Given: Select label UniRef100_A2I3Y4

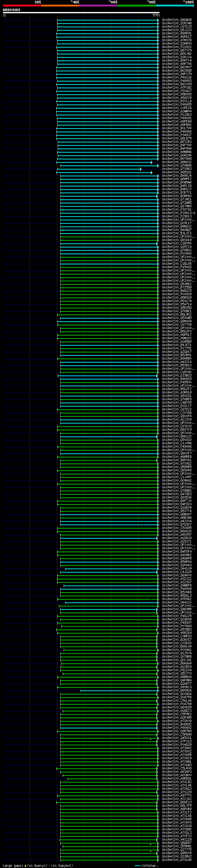Looking at the screenshot, I should tap(177, 420).
